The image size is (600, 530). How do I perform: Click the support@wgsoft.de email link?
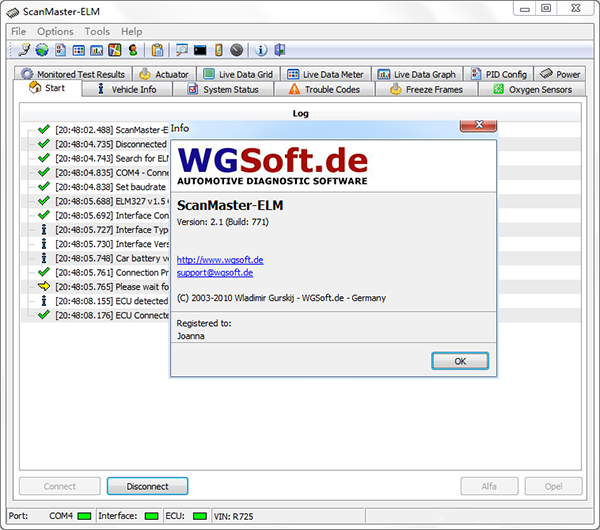(215, 272)
